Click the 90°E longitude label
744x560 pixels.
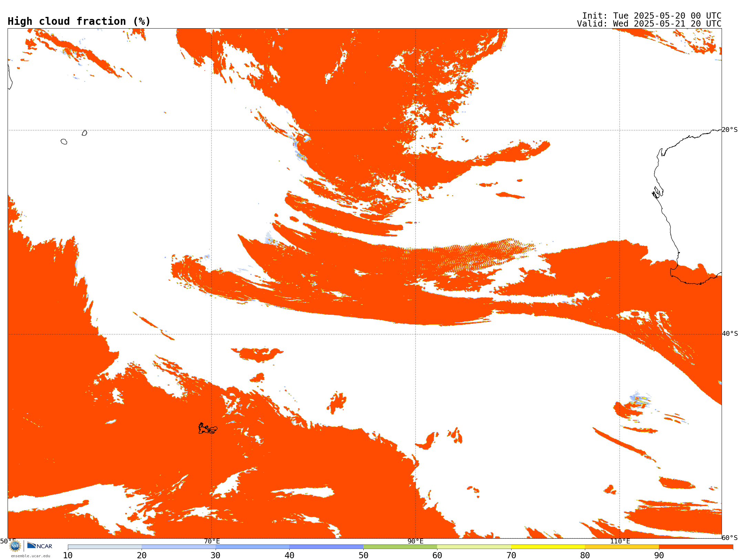(415, 541)
